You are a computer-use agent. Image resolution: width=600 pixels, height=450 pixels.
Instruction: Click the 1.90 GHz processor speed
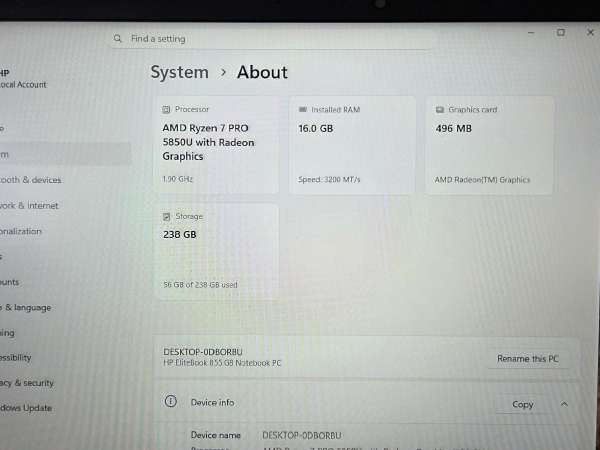178,179
